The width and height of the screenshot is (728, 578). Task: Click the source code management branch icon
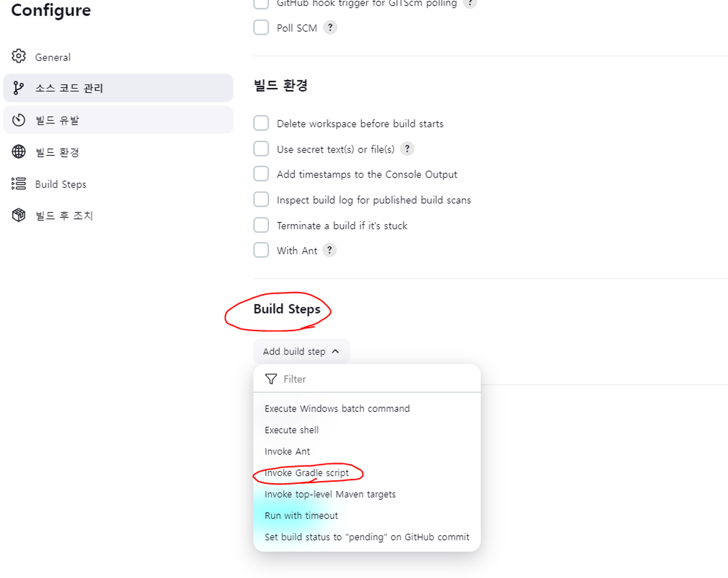19,88
